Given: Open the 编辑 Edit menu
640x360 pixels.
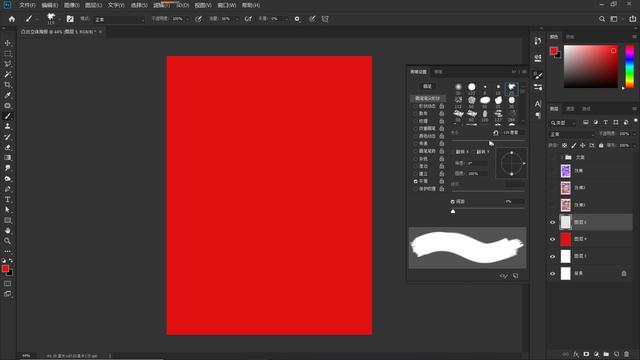Looking at the screenshot, I should pos(49,5).
